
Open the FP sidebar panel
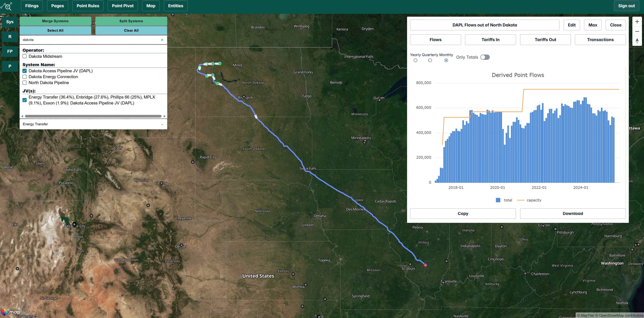click(10, 51)
